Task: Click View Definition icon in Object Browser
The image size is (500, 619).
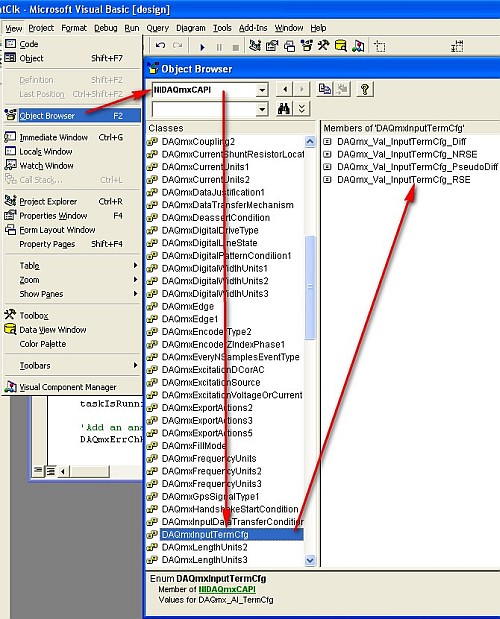Action: [342, 89]
